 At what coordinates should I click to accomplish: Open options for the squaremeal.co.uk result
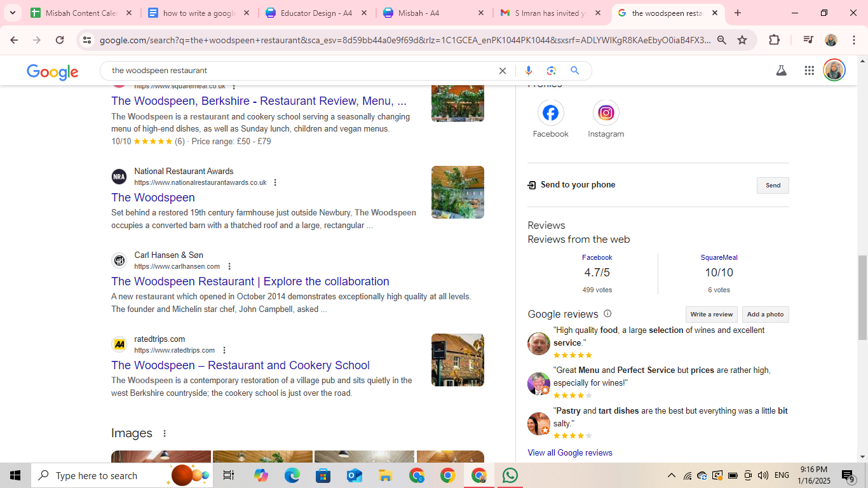point(234,86)
